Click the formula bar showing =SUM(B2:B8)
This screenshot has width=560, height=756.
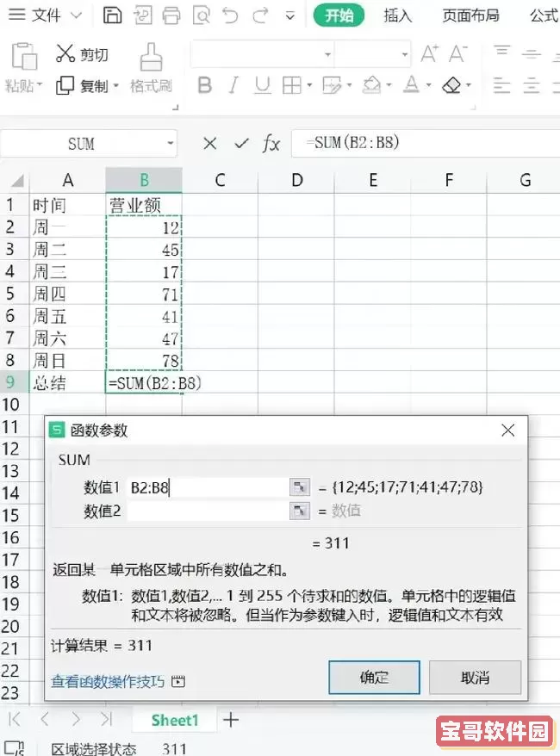pyautogui.click(x=426, y=143)
